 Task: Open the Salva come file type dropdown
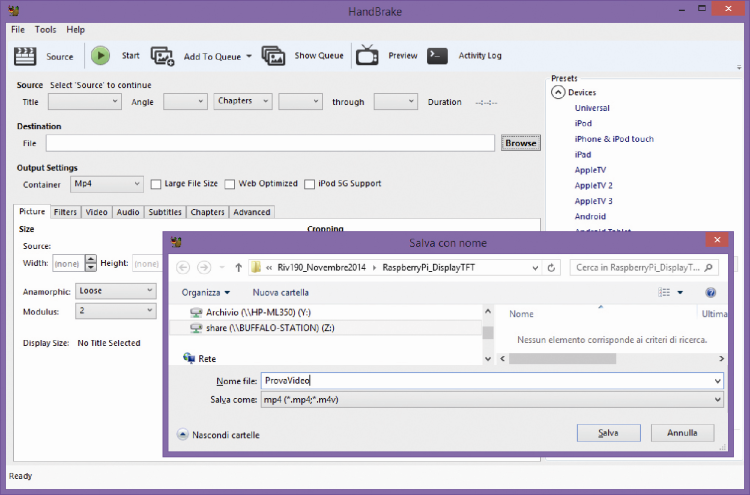click(492, 399)
